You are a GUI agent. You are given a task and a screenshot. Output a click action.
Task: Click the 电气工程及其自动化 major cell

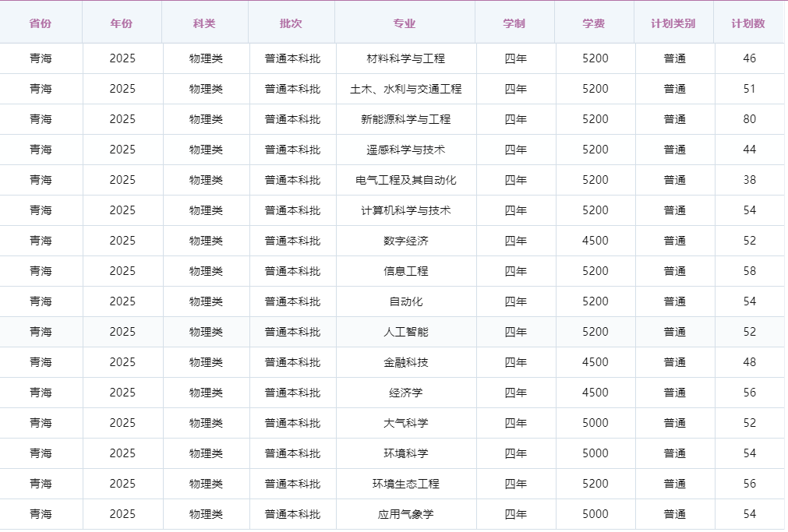coord(405,180)
